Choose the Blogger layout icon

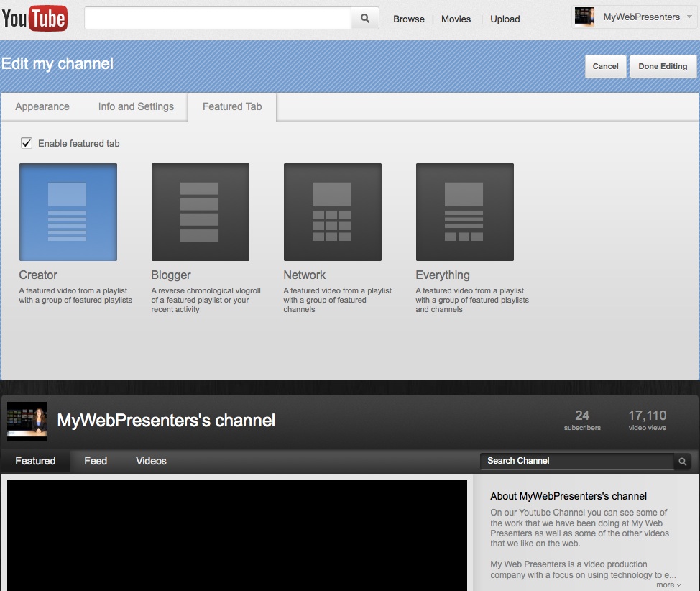tap(200, 212)
